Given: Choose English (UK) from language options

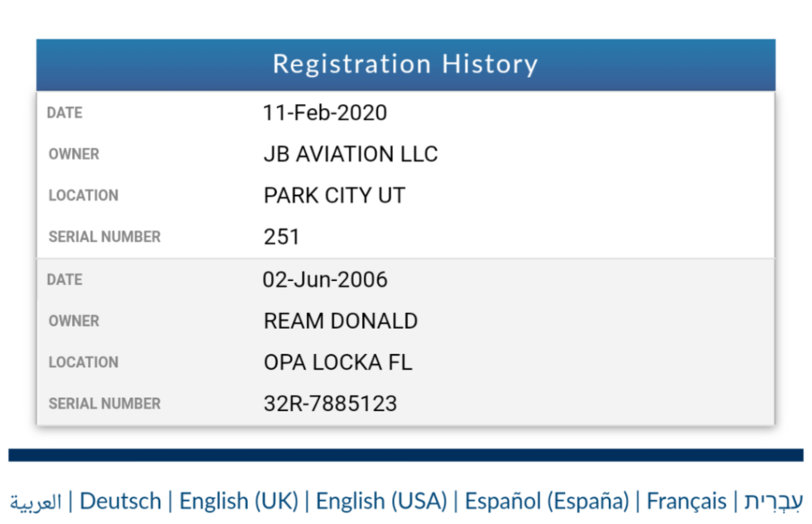Looking at the screenshot, I should pyautogui.click(x=240, y=501).
